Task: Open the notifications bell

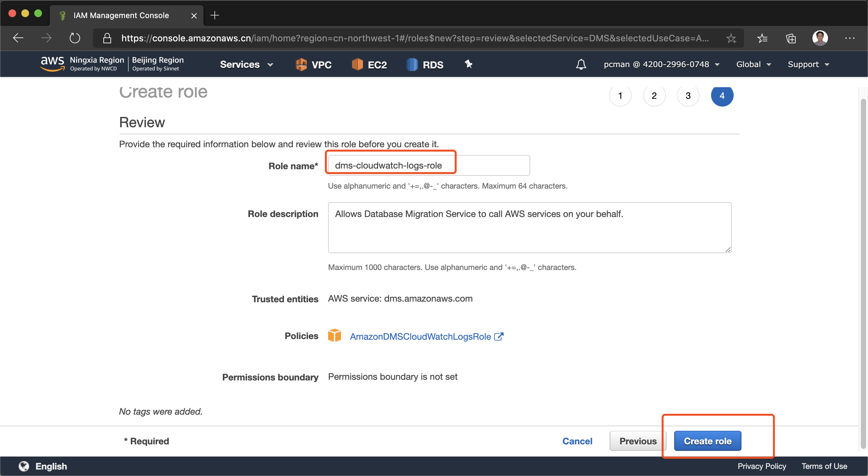Action: click(x=581, y=64)
